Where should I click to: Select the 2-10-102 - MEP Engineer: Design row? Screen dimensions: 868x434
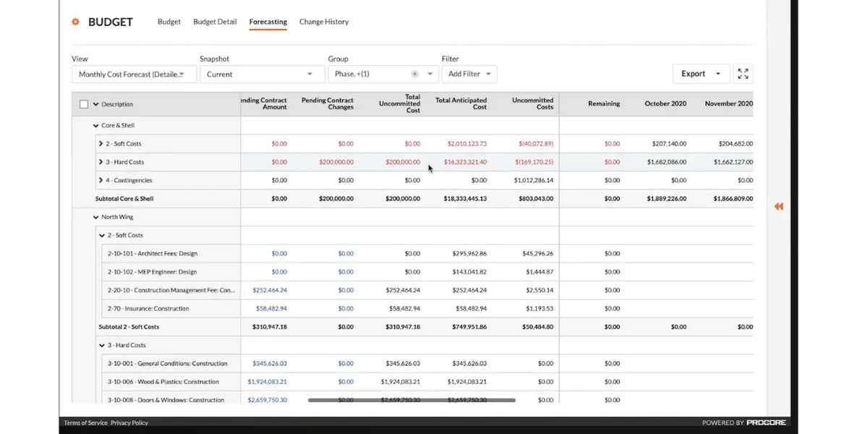pyautogui.click(x=153, y=272)
